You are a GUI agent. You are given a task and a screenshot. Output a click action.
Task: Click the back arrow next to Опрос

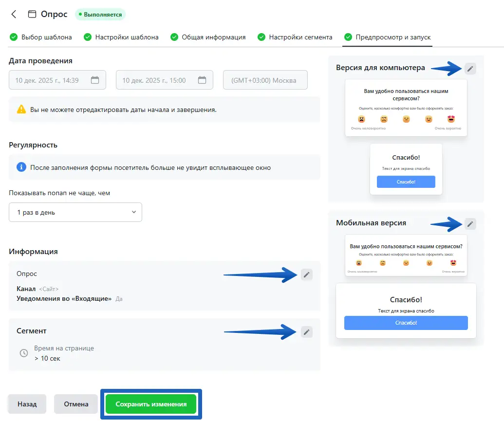click(x=14, y=14)
